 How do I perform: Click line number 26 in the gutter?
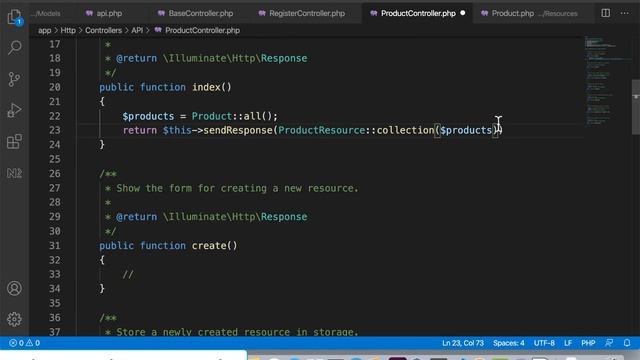tap(55, 173)
